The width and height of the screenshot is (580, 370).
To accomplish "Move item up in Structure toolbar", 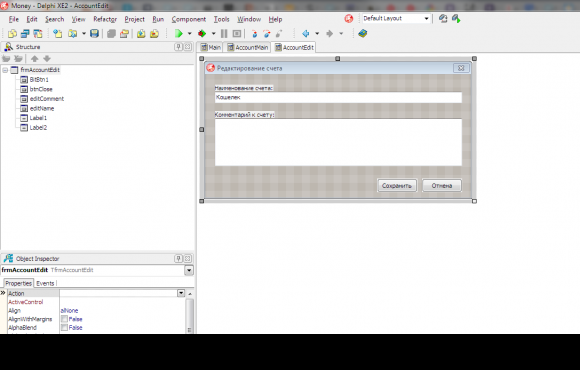I will coord(34,58).
